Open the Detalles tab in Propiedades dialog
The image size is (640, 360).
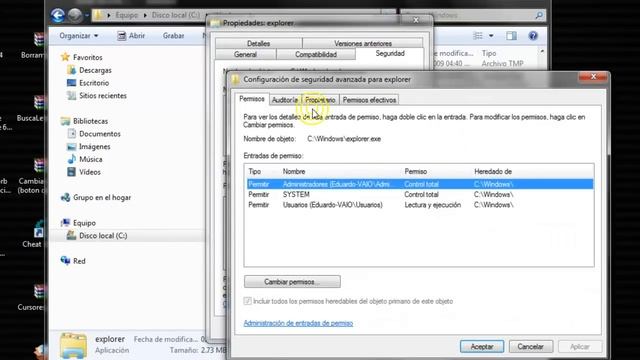point(258,43)
